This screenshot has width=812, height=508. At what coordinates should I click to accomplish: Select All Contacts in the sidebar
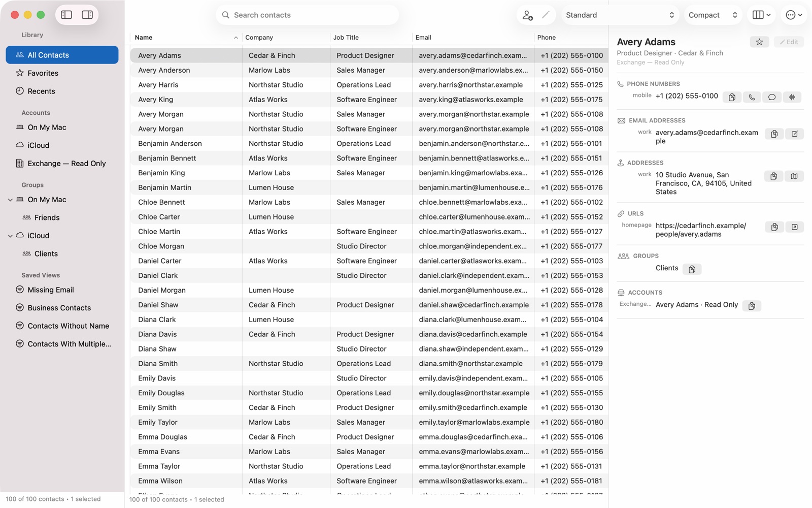62,55
